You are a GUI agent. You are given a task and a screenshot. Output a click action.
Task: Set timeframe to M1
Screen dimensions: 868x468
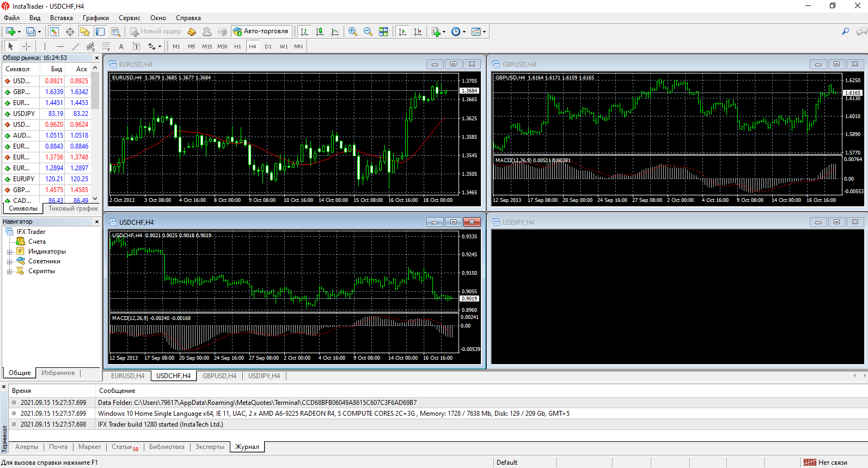click(x=176, y=46)
